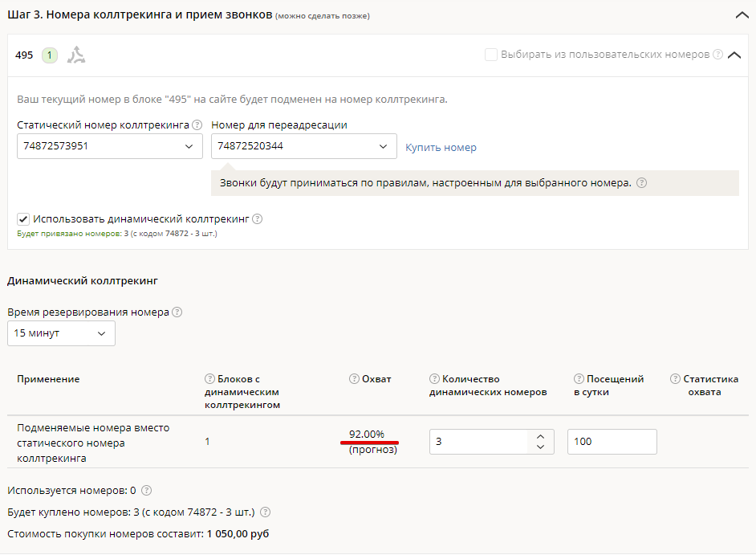The height and width of the screenshot is (555, 756).
Task: Decrease dynamic numbers count with down arrow
Action: [541, 447]
